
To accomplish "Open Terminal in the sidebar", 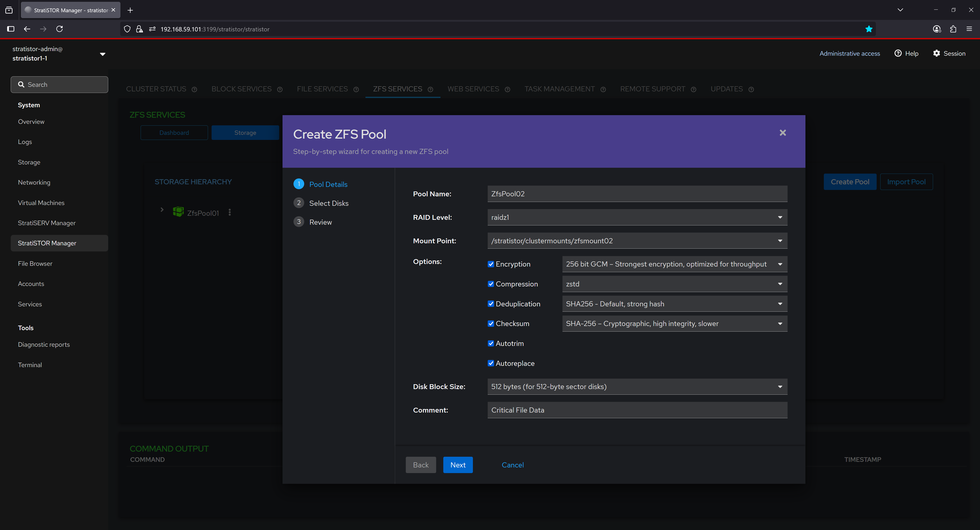I will 30,365.
